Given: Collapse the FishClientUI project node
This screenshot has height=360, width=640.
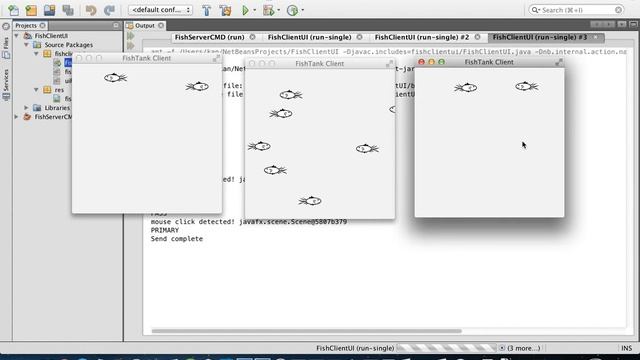Looking at the screenshot, I should coord(17,36).
